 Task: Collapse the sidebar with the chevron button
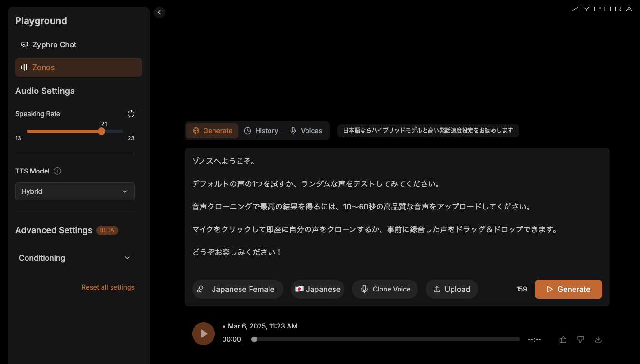click(159, 13)
